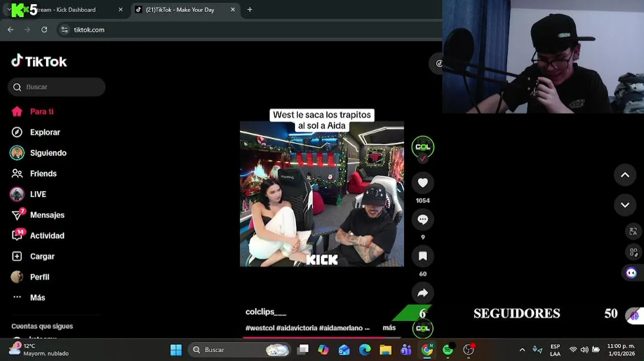
Task: Click #aidavictoria hashtag
Action: click(x=296, y=328)
